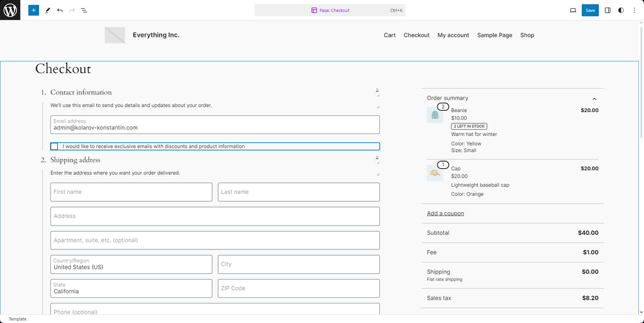This screenshot has height=323, width=644.
Task: Click the Add a coupon link
Action: pyautogui.click(x=445, y=213)
